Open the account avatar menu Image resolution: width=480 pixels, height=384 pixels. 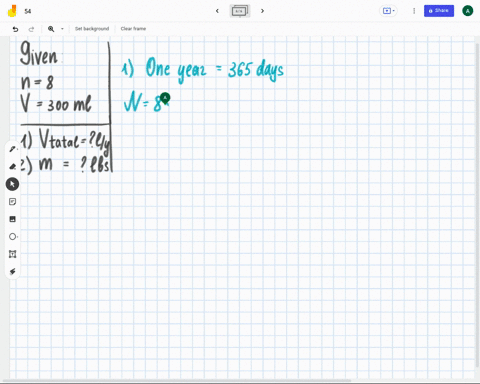click(468, 11)
